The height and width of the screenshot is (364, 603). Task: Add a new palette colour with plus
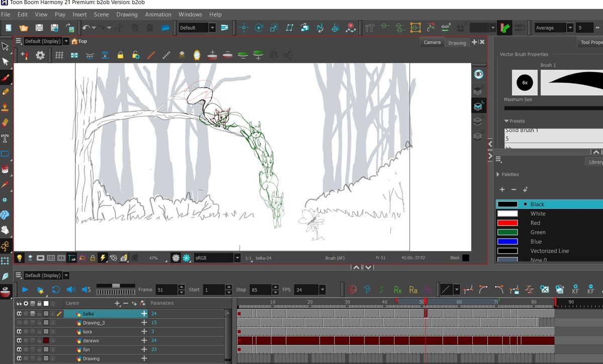point(502,190)
